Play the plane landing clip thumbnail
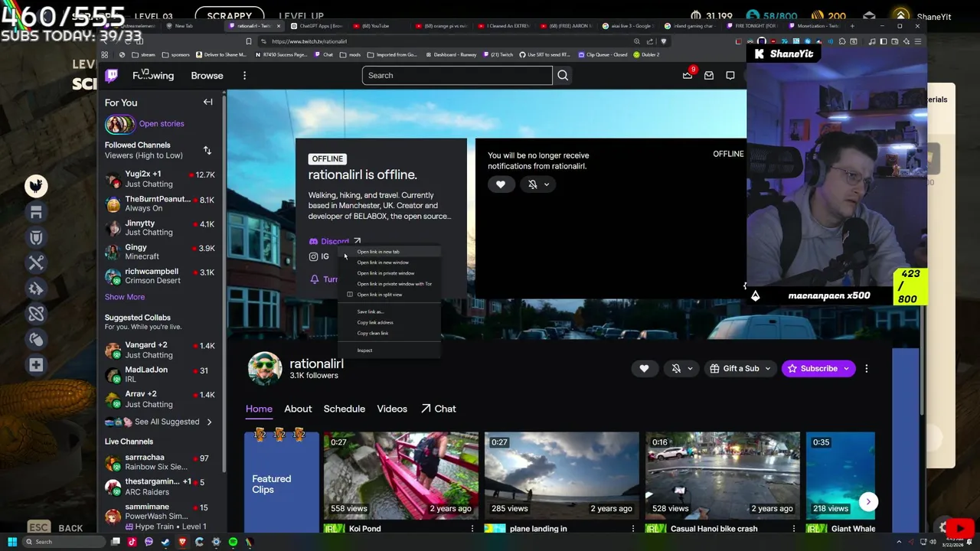The width and height of the screenshot is (980, 551). [x=562, y=474]
